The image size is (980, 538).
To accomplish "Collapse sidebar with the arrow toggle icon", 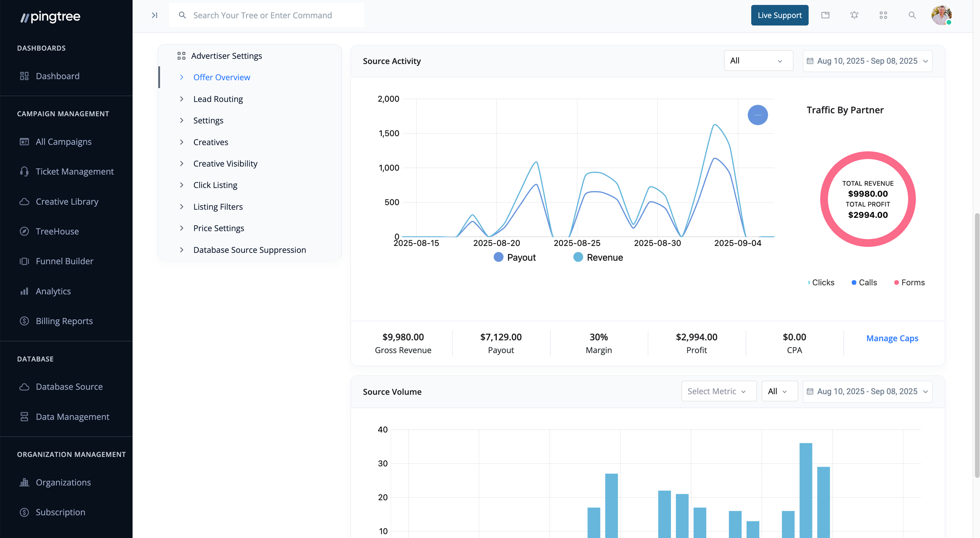I will [154, 15].
